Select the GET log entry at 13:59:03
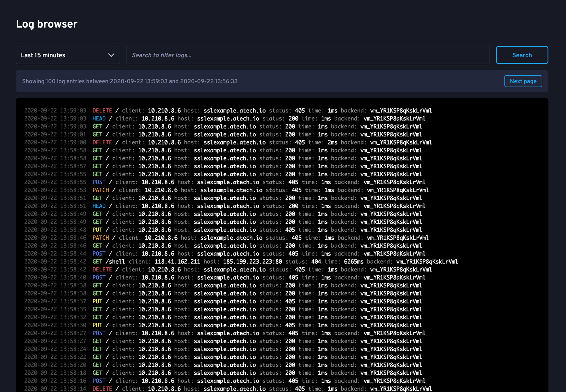 [x=223, y=127]
